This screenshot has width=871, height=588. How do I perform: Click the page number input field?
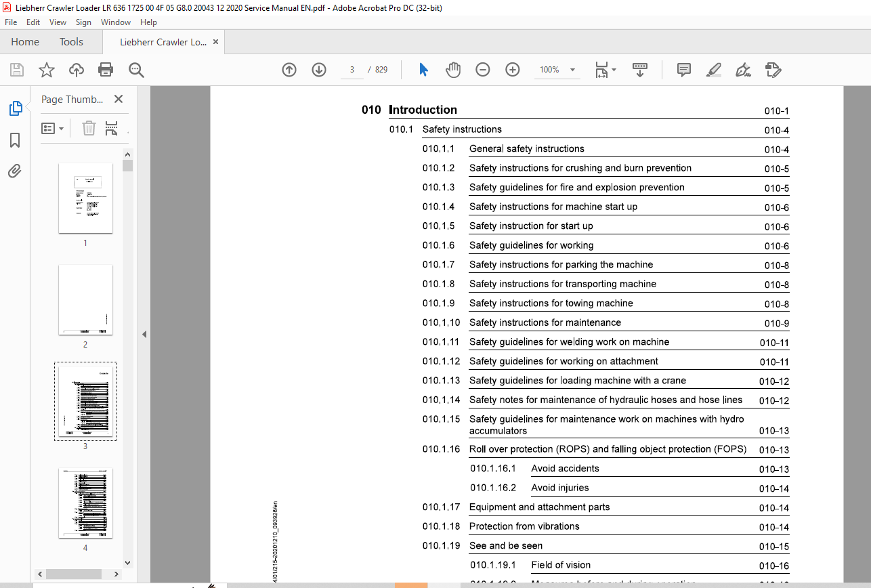[352, 70]
